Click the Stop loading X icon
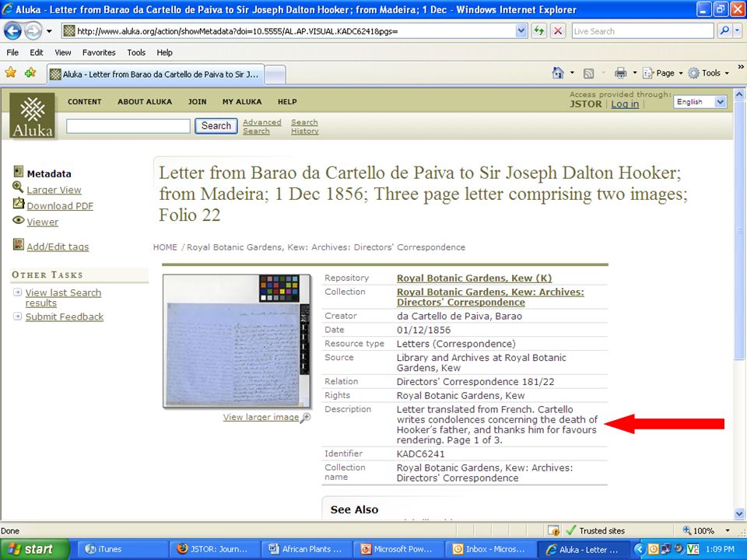This screenshot has height=560, width=747. tap(558, 31)
